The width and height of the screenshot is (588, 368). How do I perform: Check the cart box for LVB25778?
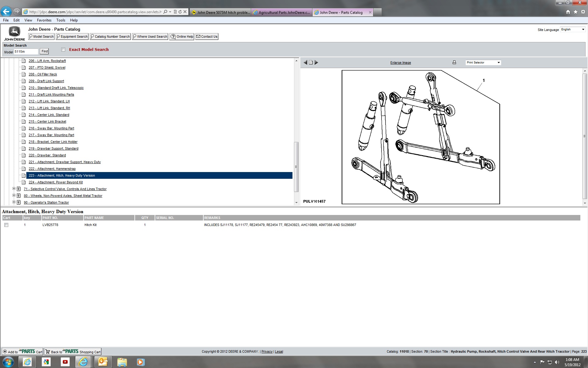(6, 225)
